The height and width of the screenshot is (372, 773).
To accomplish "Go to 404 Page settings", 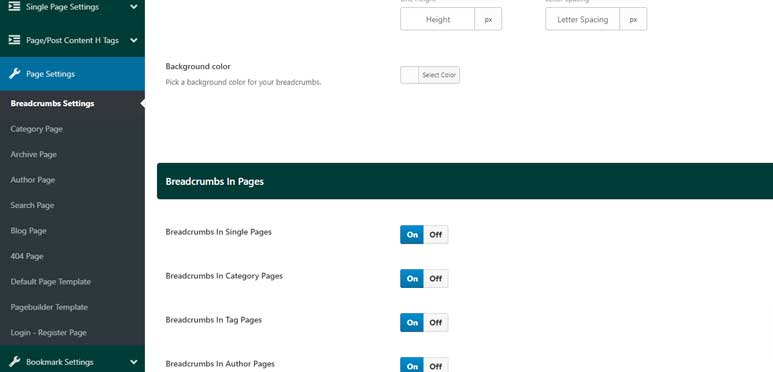I will pos(27,256).
